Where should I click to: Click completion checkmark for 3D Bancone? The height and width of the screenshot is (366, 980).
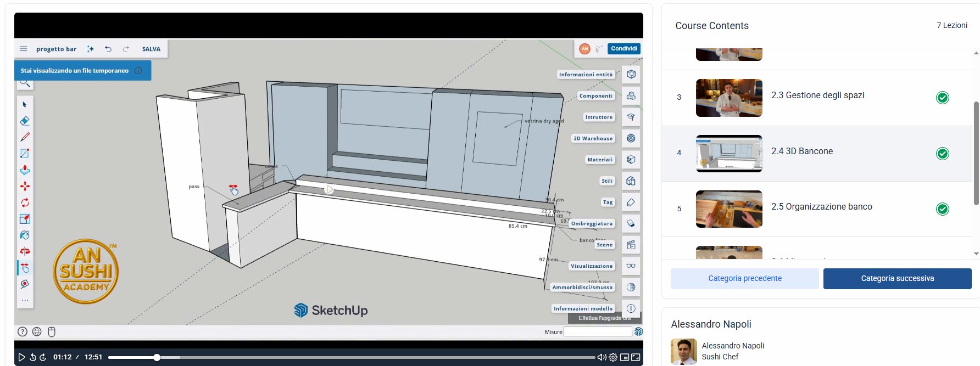coord(943,154)
